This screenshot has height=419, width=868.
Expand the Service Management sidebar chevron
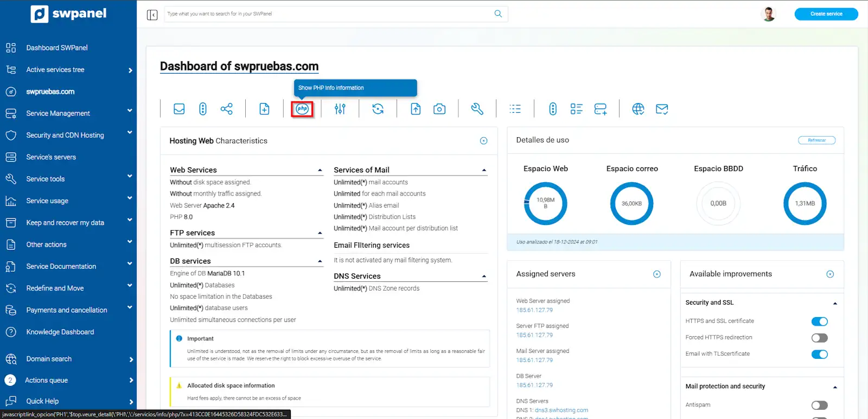[x=130, y=111]
